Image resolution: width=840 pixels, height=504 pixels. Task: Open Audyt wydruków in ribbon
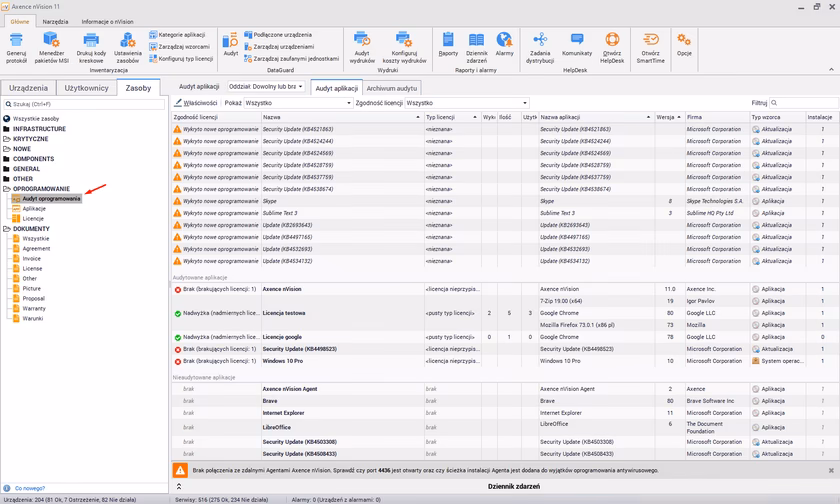(x=363, y=41)
